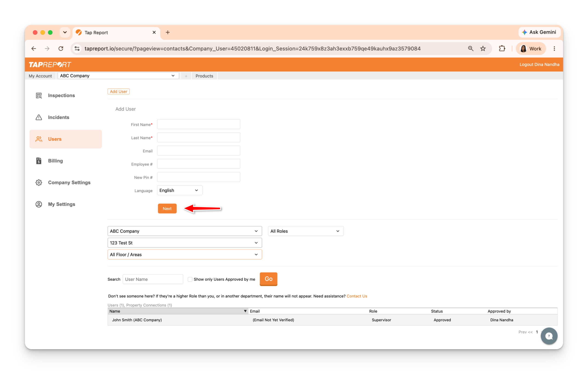Close the Tap Report tab
The height and width of the screenshot is (374, 588).
tap(154, 32)
